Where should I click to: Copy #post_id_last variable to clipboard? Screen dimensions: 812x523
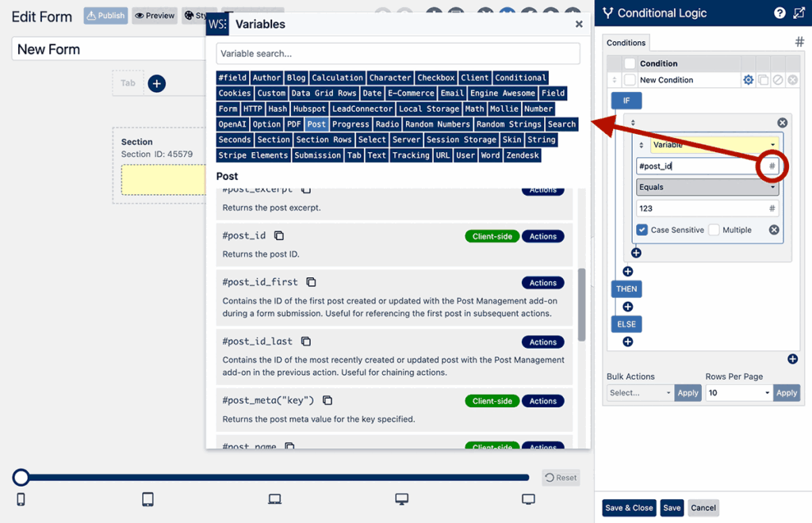pyautogui.click(x=306, y=342)
